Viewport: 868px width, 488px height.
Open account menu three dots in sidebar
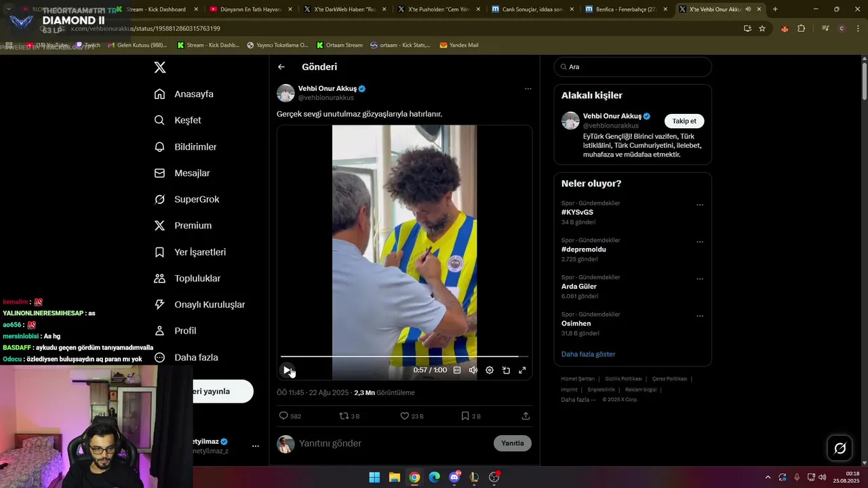256,446
